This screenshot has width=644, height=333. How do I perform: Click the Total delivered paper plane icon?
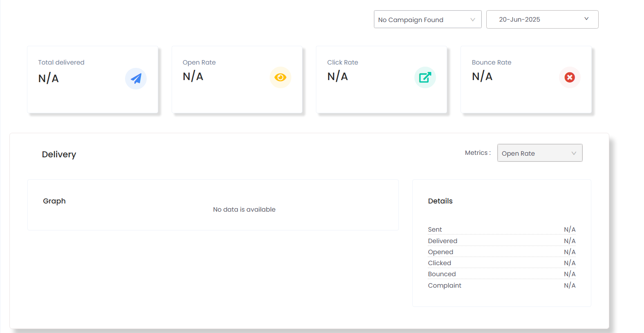(x=136, y=78)
